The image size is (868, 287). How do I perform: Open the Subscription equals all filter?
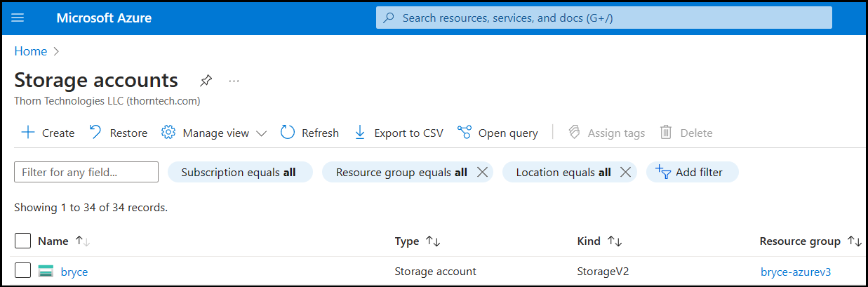coord(240,172)
